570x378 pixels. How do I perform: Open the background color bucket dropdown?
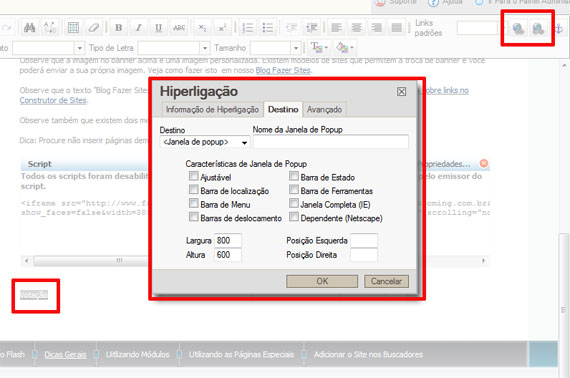coord(345,47)
